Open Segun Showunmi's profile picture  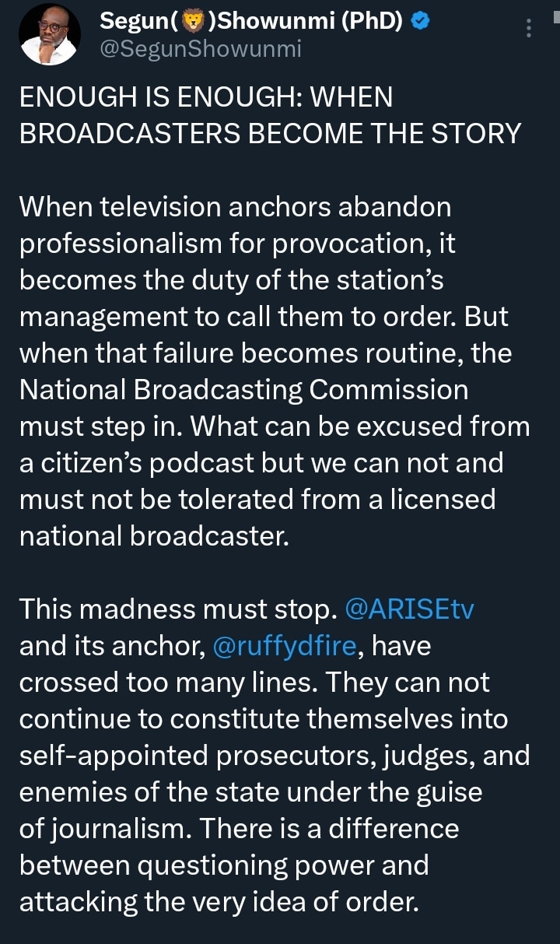pos(50,34)
